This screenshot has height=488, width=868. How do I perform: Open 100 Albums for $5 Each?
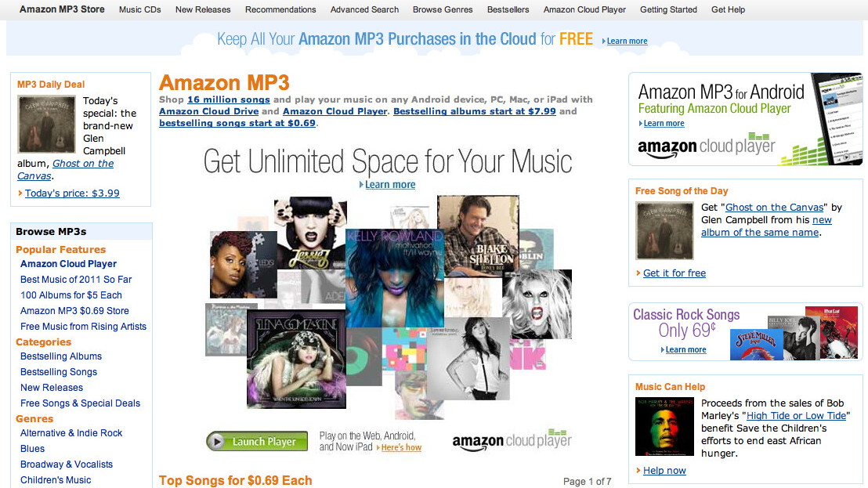tap(71, 295)
